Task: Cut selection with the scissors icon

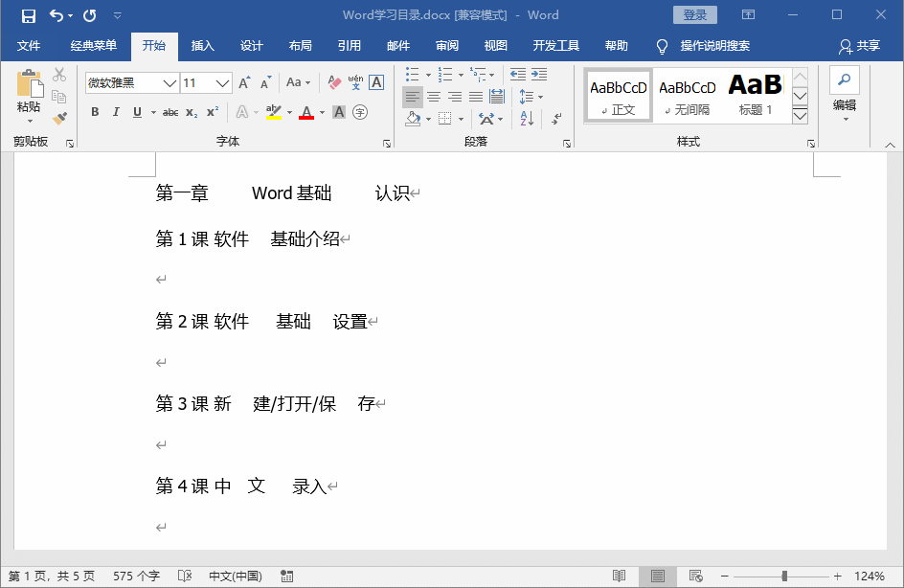Action: tap(59, 75)
